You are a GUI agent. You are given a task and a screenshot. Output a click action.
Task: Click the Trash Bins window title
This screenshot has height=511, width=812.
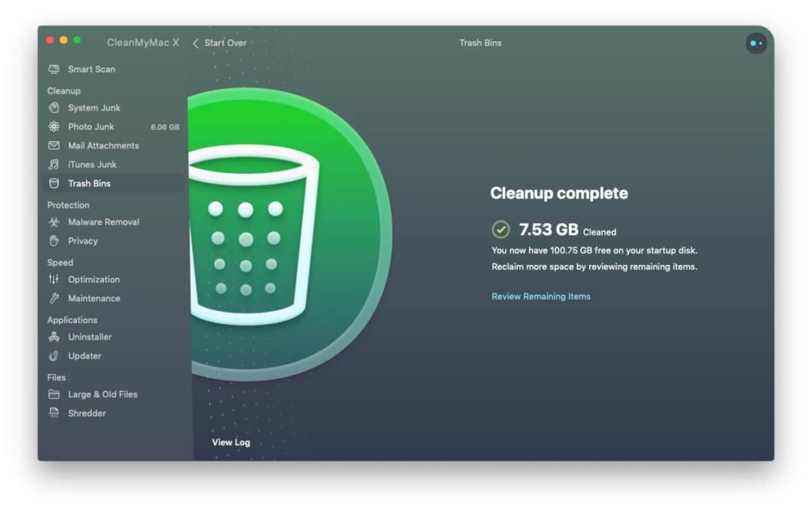pos(480,43)
